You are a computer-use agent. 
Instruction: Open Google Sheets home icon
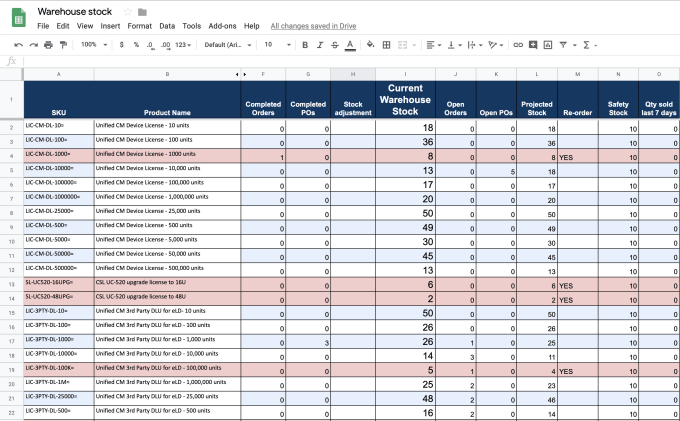[19, 17]
